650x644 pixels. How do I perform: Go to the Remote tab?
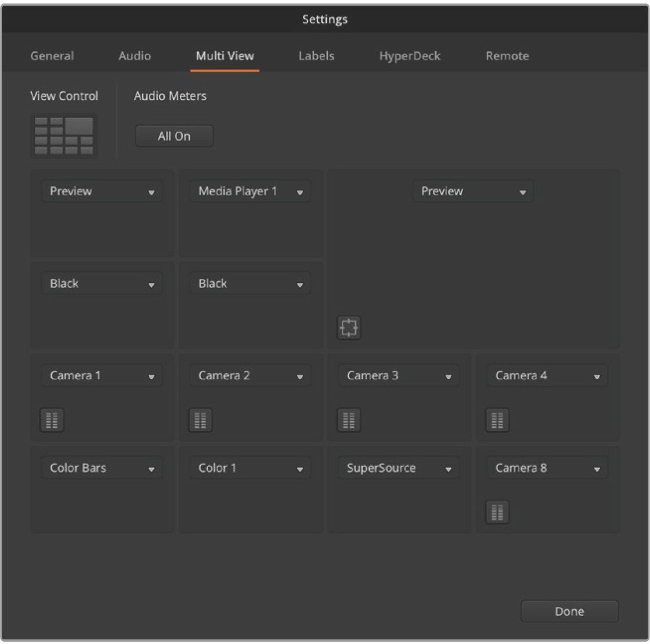click(507, 56)
